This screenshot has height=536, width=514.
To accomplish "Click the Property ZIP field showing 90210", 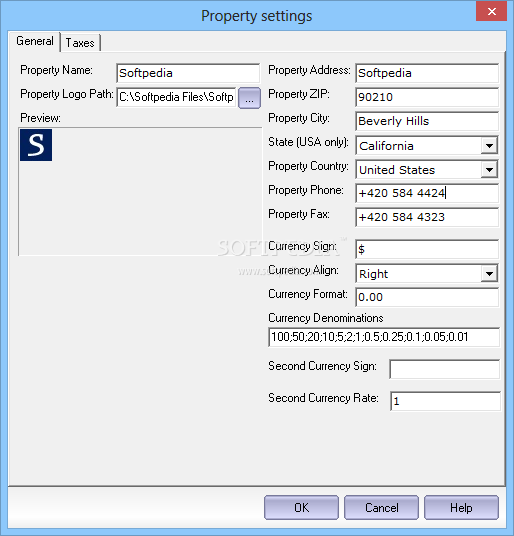I will tap(427, 97).
